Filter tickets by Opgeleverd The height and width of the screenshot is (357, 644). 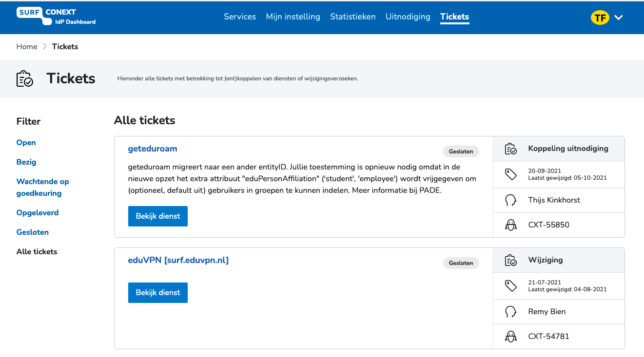click(38, 213)
